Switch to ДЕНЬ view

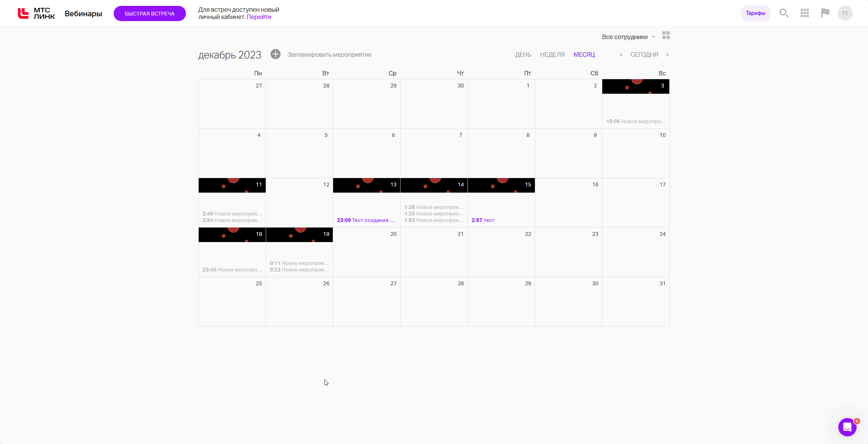coord(523,55)
